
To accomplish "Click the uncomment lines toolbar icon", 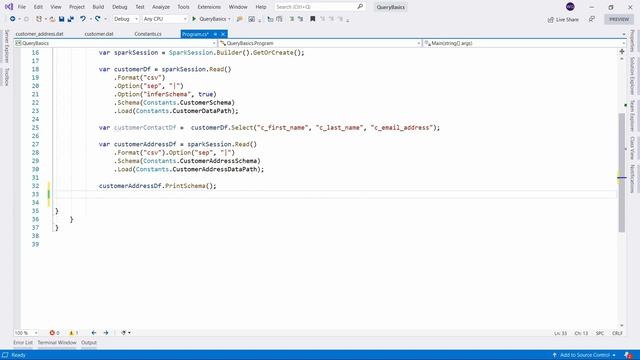I will pos(301,19).
